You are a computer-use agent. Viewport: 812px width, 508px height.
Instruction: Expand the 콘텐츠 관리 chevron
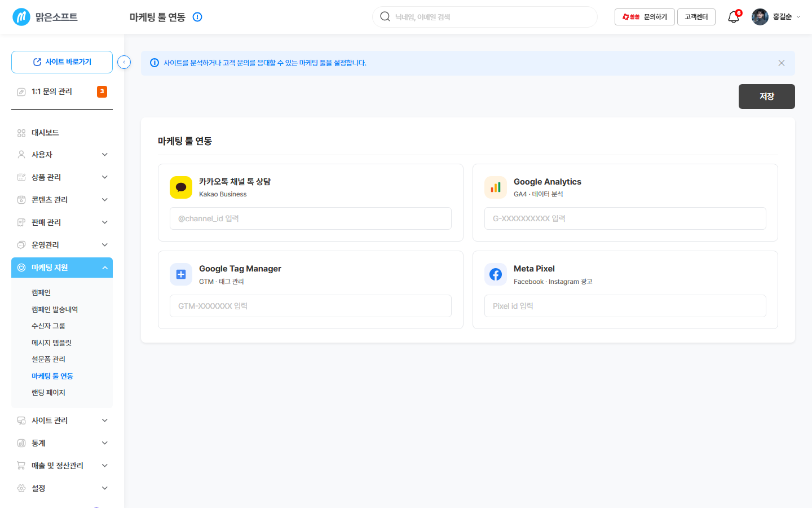[105, 200]
